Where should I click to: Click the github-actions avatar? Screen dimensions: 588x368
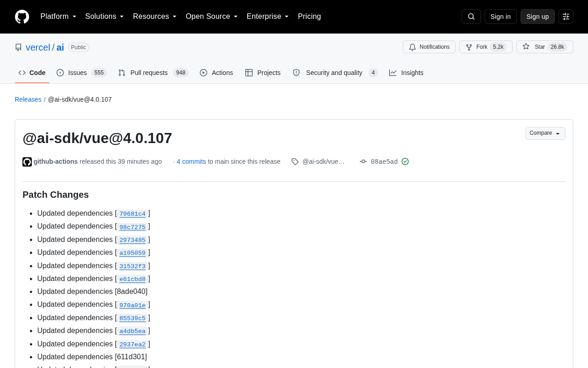27,162
